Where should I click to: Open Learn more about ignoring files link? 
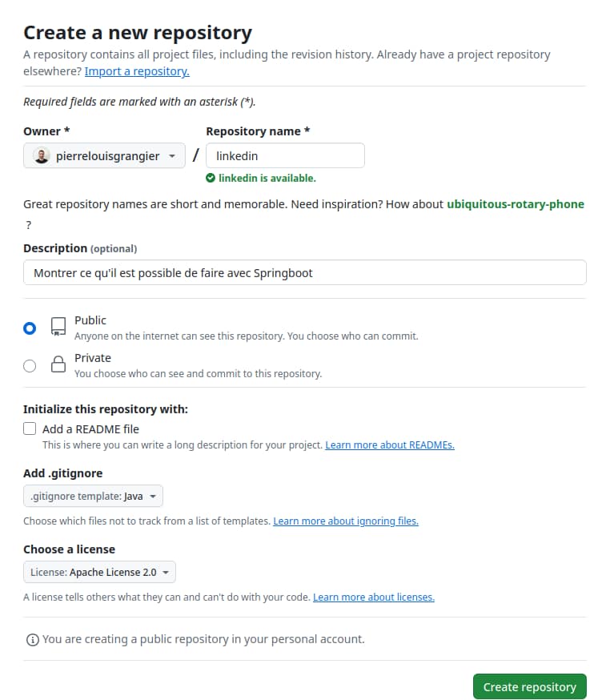(345, 521)
